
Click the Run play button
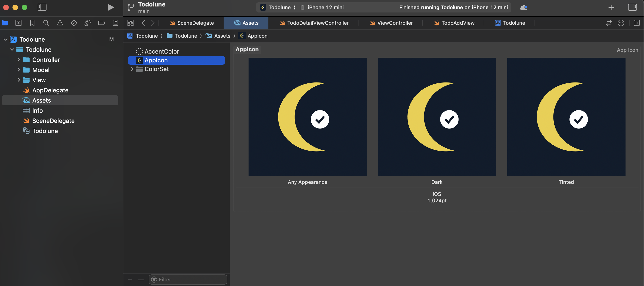(110, 7)
